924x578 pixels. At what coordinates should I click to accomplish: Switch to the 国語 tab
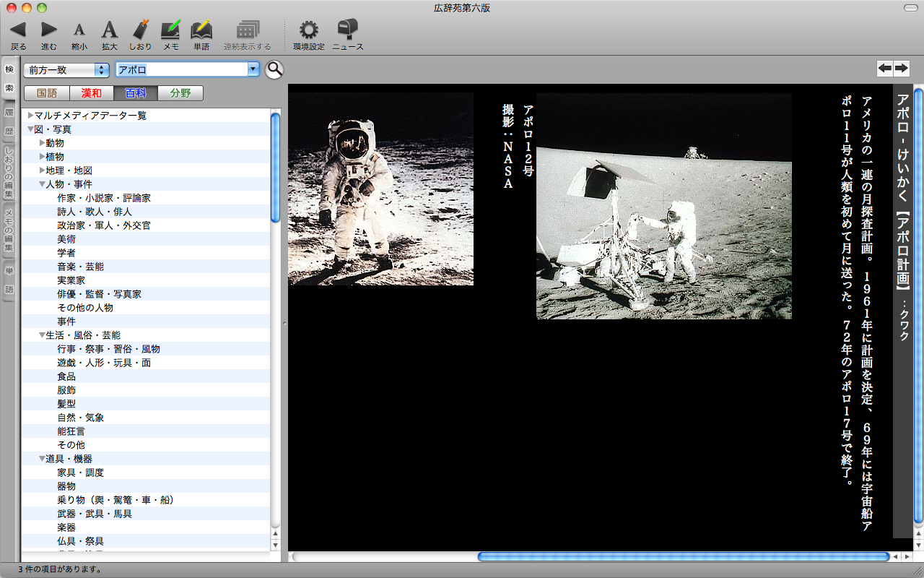[47, 93]
